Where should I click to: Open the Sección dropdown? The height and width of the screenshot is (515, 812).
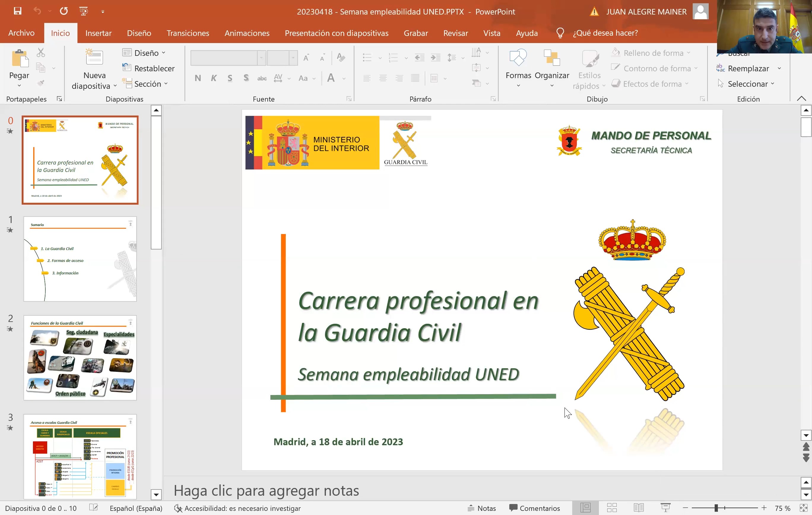tap(145, 83)
